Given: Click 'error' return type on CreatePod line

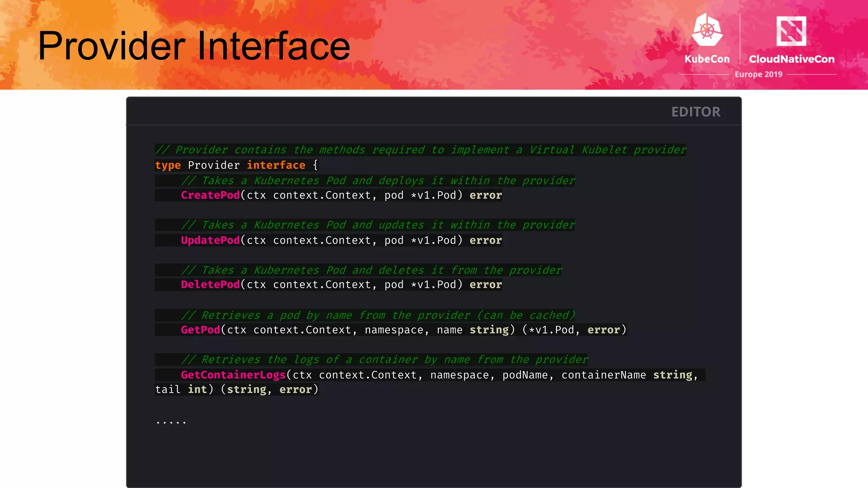Looking at the screenshot, I should pos(486,195).
